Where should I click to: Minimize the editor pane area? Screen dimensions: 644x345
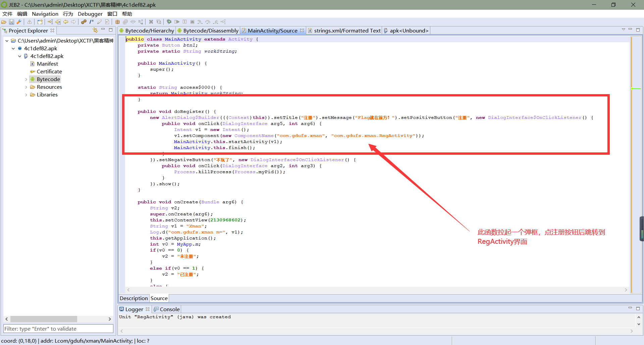tap(630, 29)
